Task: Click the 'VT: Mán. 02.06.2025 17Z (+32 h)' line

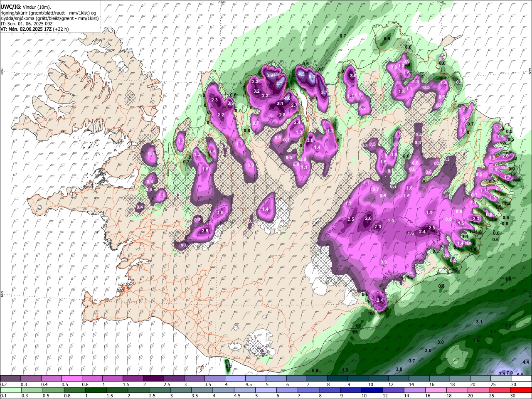Action: click(x=34, y=29)
